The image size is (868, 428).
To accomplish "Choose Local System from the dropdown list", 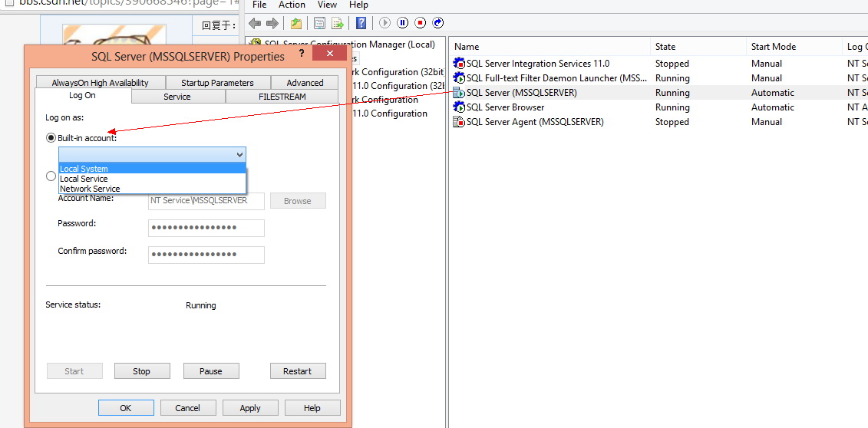I will coord(152,169).
